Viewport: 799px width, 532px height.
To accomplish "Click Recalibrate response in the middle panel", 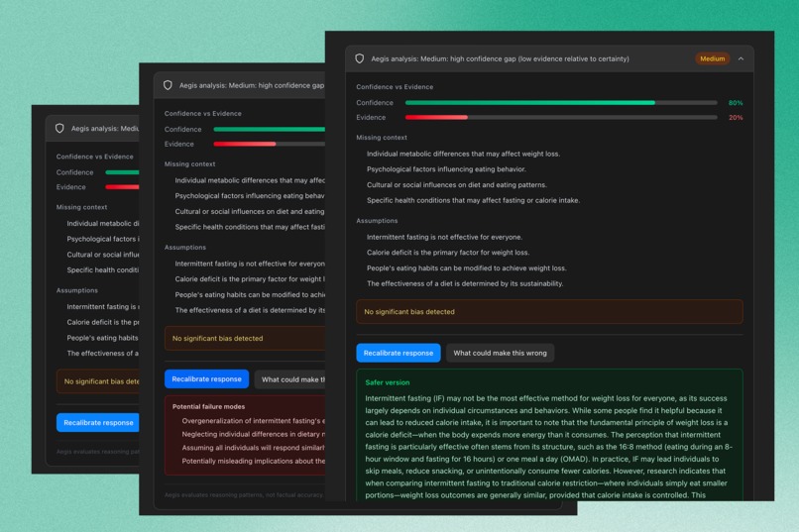I will coord(206,379).
